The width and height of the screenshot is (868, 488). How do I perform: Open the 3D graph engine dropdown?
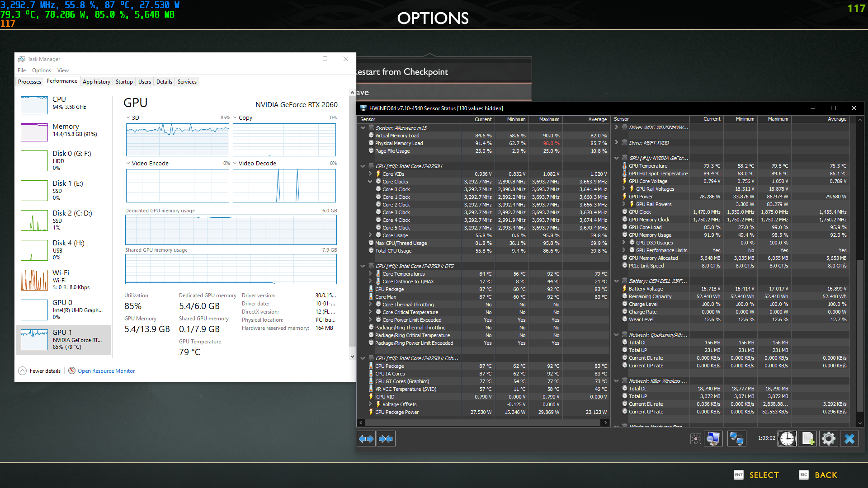point(128,117)
